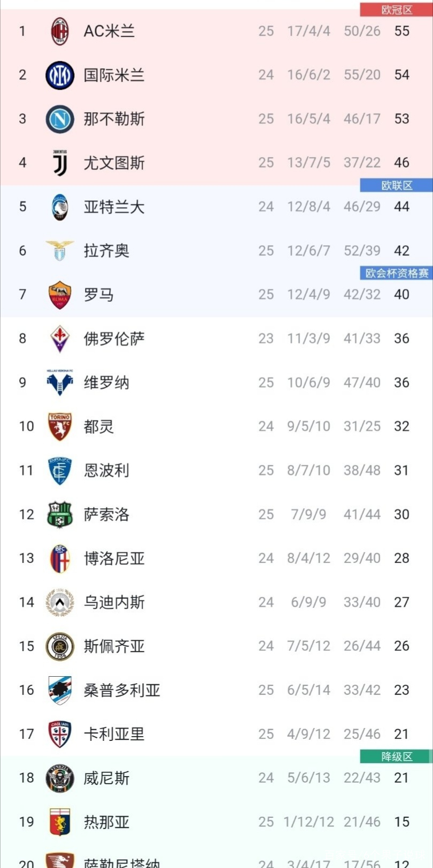Click the red 欧冠区 label
433x868 pixels.
(x=396, y=10)
